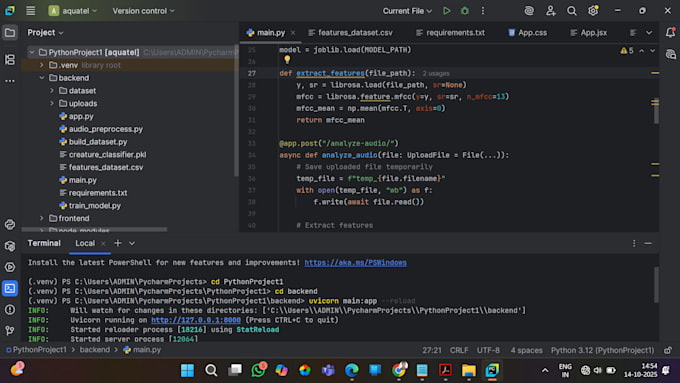Show hidden editor tabs dropdown
Viewport: 680px width, 383px height.
point(649,33)
